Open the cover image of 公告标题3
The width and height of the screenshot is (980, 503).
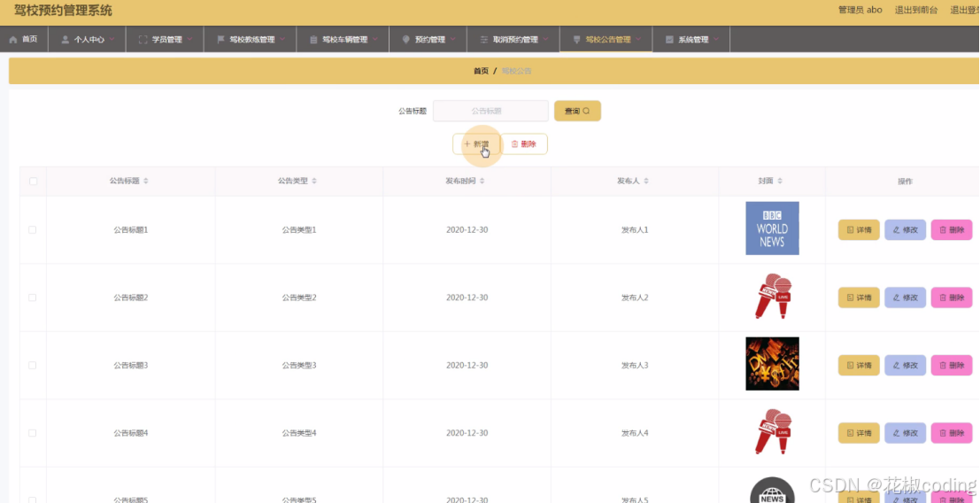(x=772, y=364)
